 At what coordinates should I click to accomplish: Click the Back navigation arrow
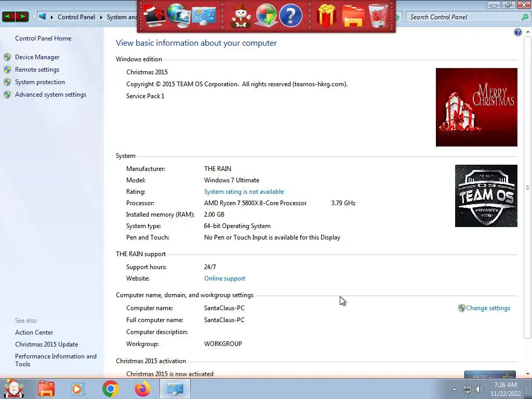(x=8, y=17)
